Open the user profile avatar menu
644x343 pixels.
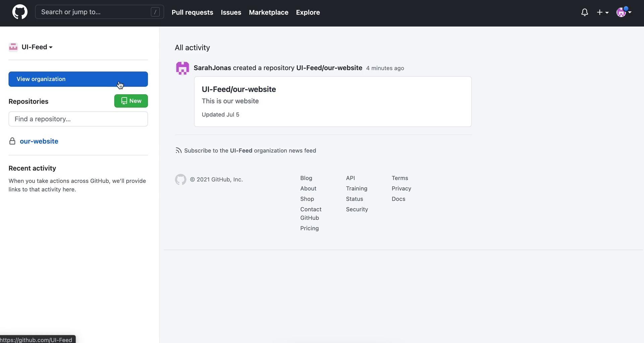pyautogui.click(x=624, y=12)
